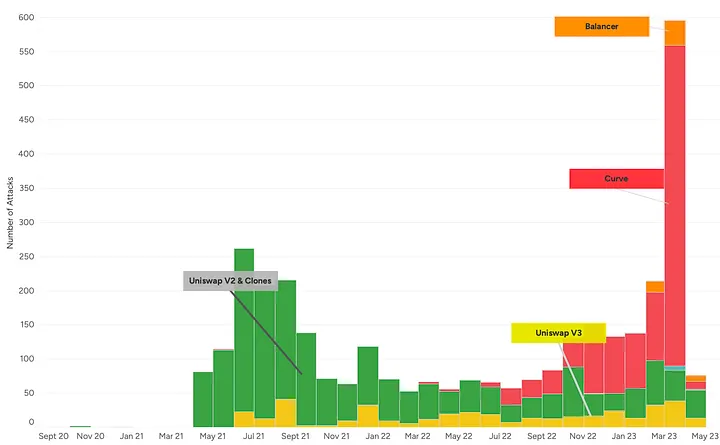
Task: Select the Sept 20 x-axis label
Action: pyautogui.click(x=54, y=436)
